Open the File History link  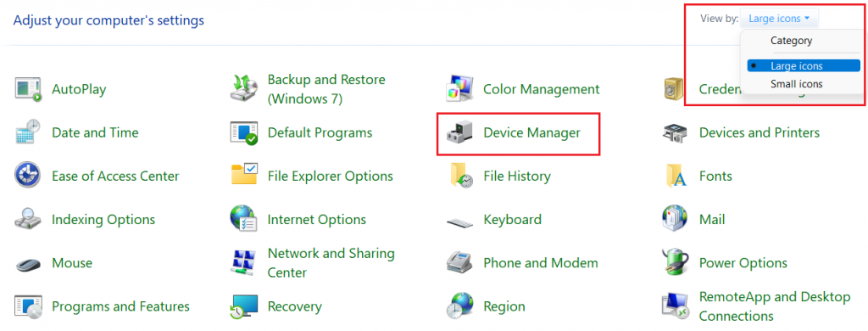tap(516, 176)
